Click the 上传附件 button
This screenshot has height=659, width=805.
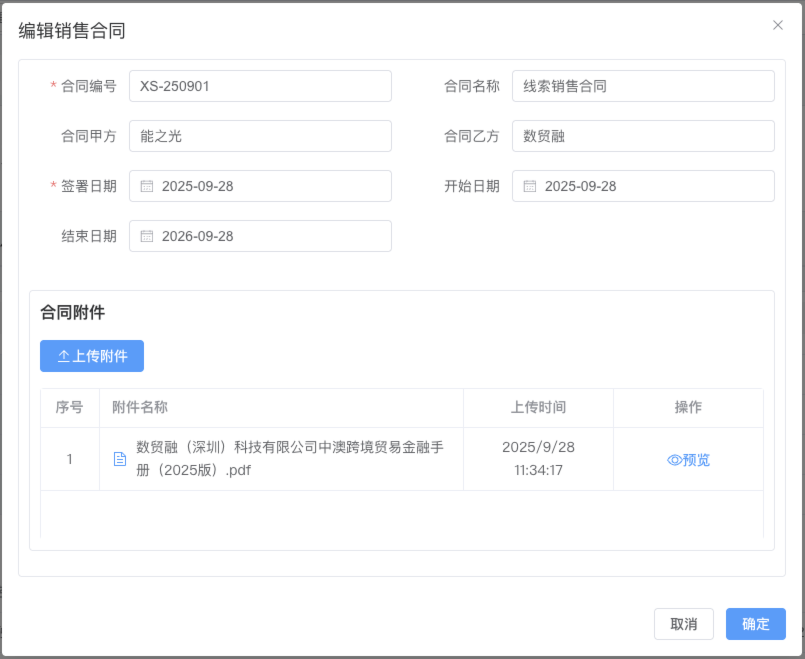click(92, 356)
